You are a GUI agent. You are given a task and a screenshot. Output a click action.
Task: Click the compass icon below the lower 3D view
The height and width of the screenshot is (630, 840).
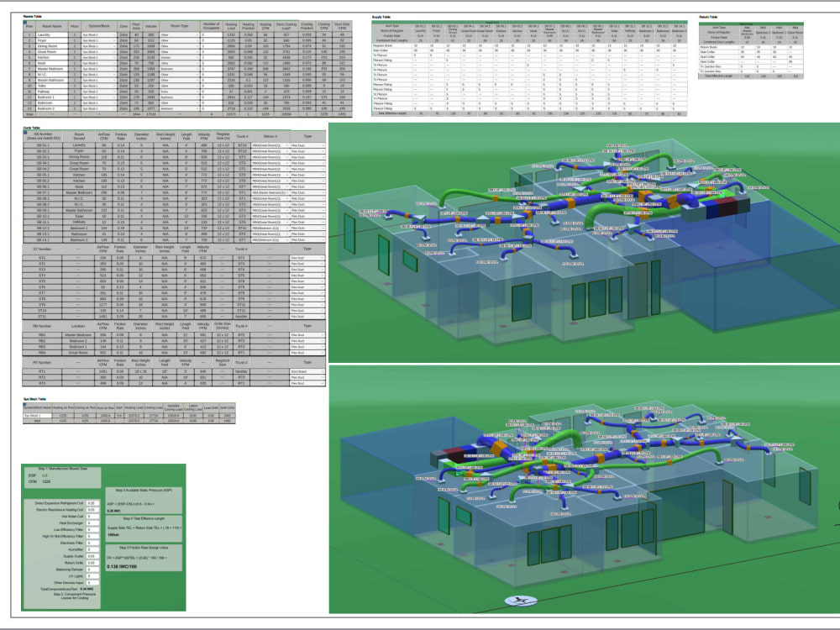click(x=521, y=601)
